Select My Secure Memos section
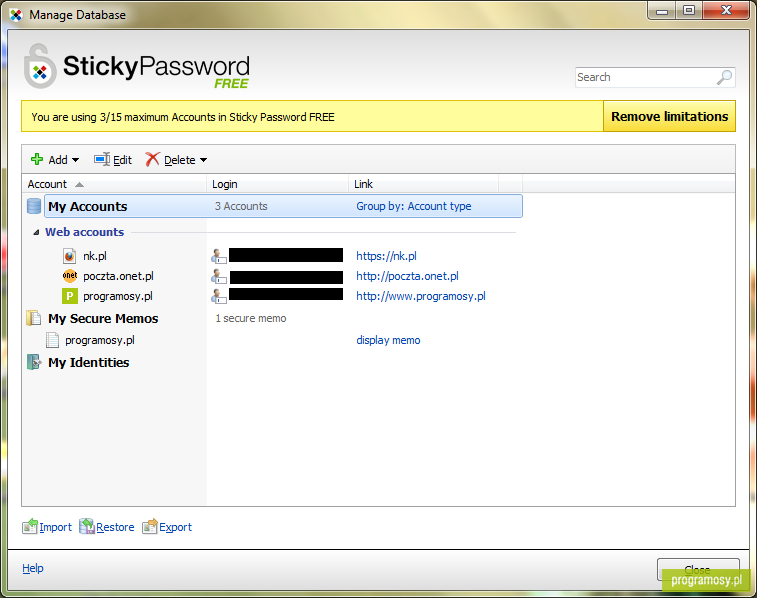 pyautogui.click(x=103, y=319)
